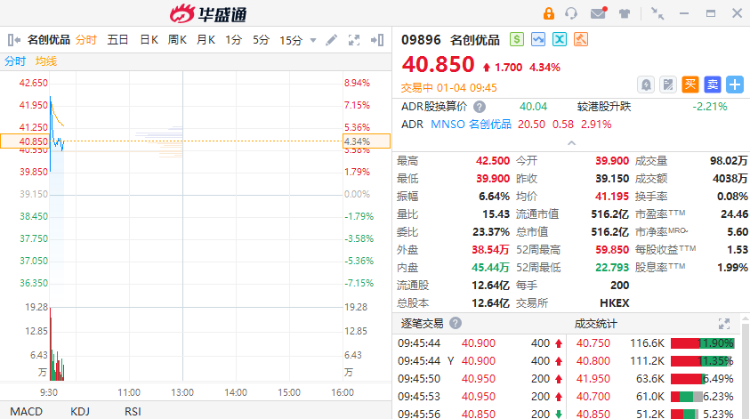This screenshot has height=419, width=750.
Task: Click the 换手率 value 0.08%
Action: 732,197
